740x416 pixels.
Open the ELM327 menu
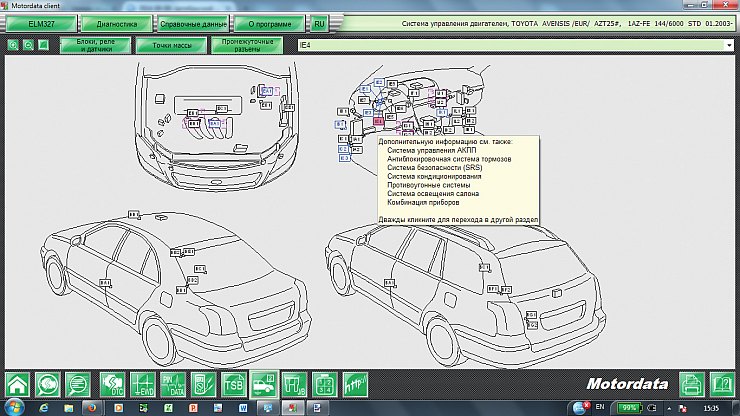41,24
